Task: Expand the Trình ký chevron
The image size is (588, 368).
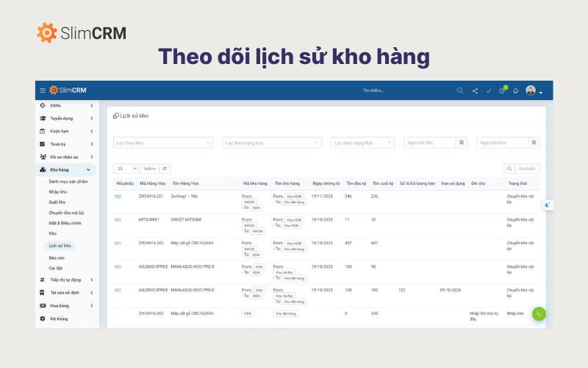Action: [x=91, y=144]
